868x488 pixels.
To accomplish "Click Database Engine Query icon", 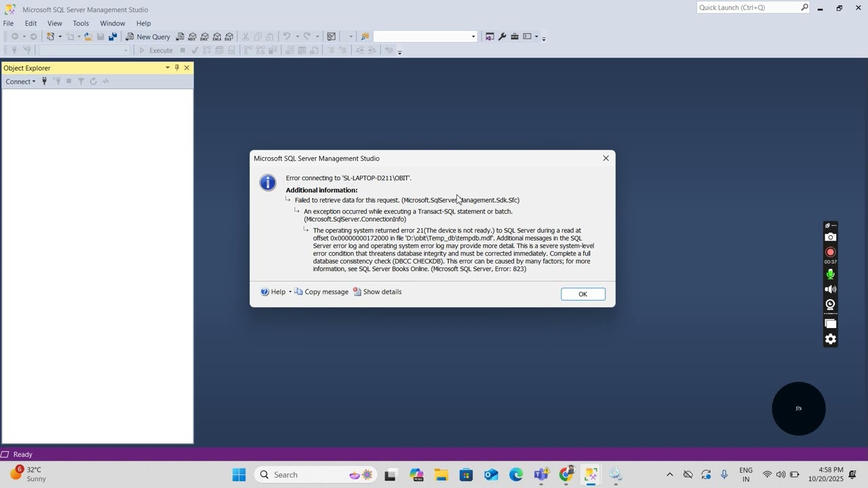I will [180, 37].
